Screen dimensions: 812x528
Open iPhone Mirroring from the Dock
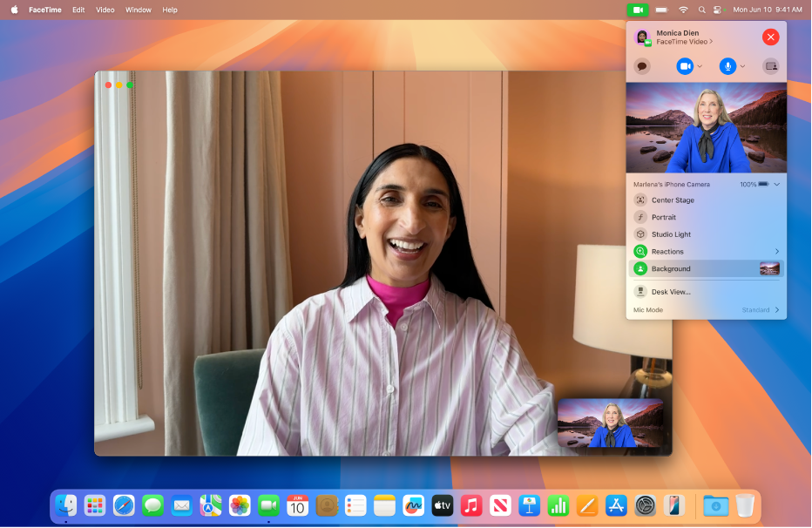(x=673, y=505)
